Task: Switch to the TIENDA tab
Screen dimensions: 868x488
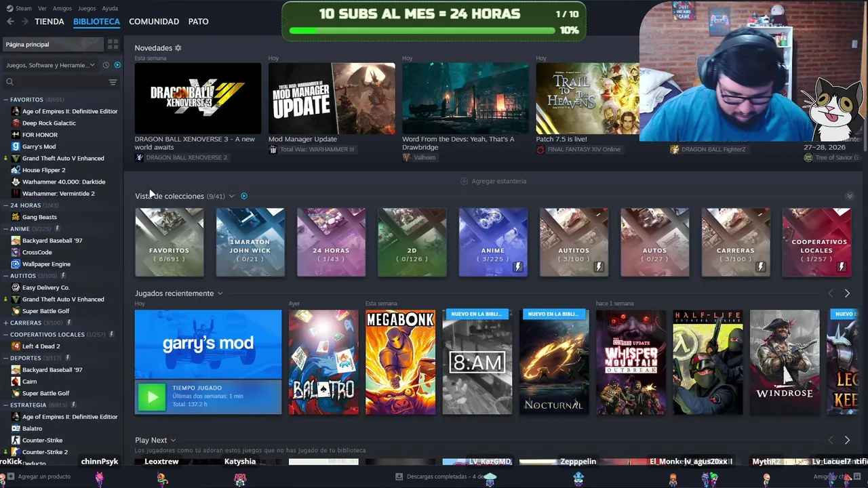Action: point(50,22)
